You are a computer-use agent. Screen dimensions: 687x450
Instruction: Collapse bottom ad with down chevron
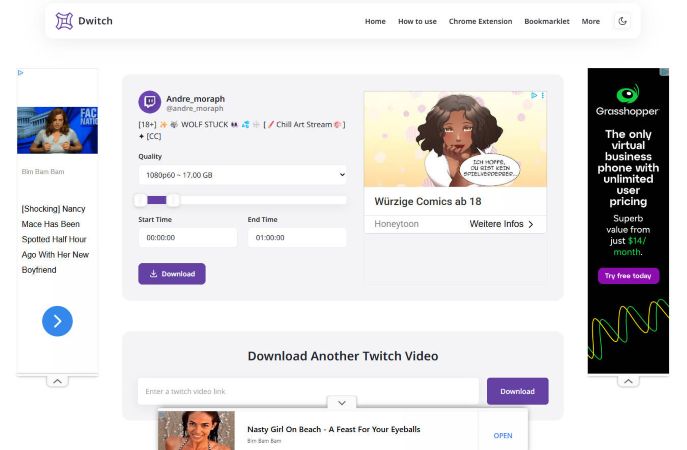tap(342, 403)
